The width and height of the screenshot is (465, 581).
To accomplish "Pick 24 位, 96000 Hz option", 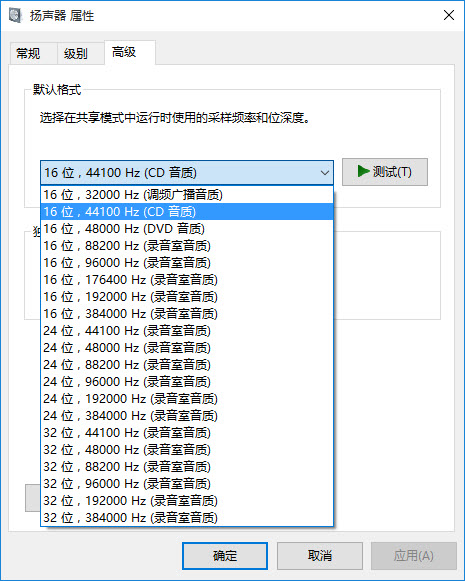I will point(187,382).
